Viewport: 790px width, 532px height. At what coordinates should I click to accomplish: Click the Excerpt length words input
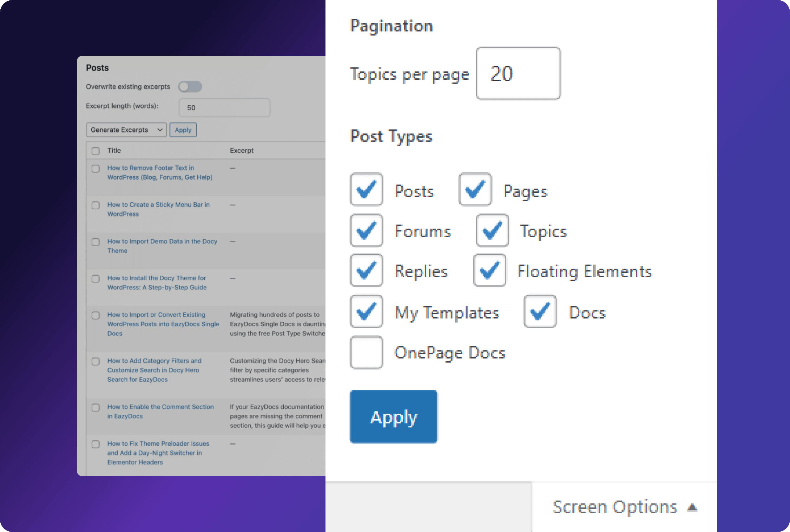[x=224, y=108]
